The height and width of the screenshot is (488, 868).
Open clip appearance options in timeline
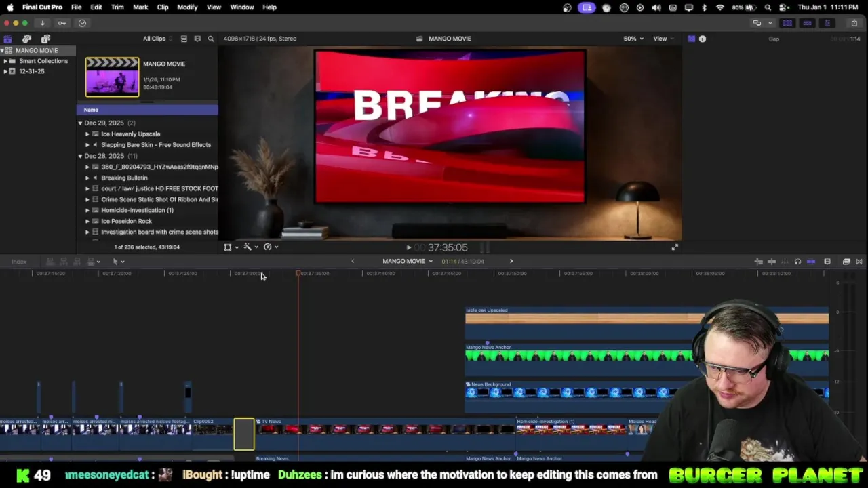click(x=827, y=262)
